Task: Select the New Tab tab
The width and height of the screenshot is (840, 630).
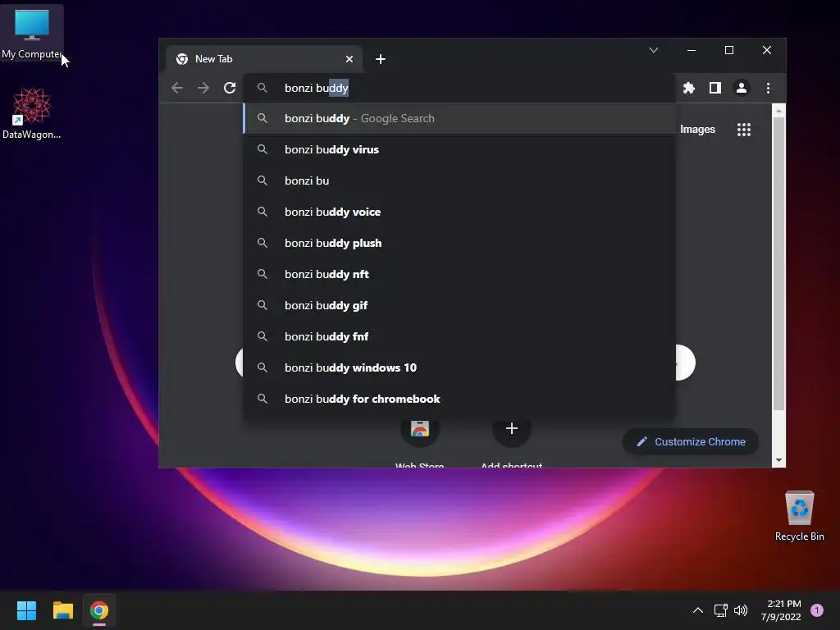Action: tap(262, 59)
